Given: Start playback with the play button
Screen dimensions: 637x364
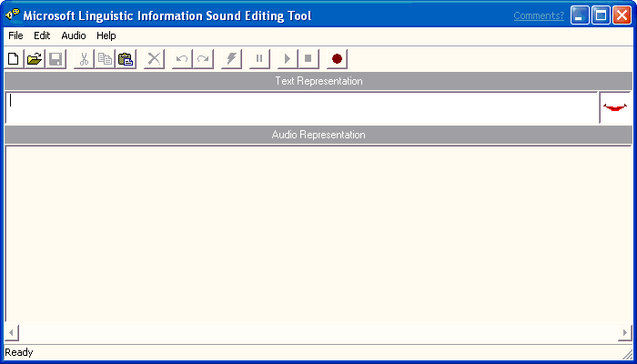Looking at the screenshot, I should pyautogui.click(x=288, y=59).
